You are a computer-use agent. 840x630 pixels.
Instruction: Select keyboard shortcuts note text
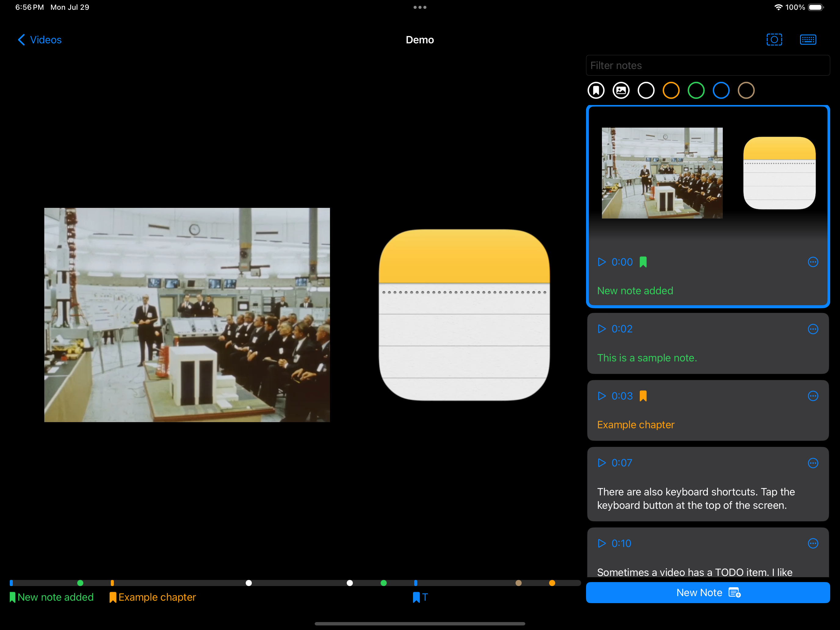pyautogui.click(x=696, y=499)
